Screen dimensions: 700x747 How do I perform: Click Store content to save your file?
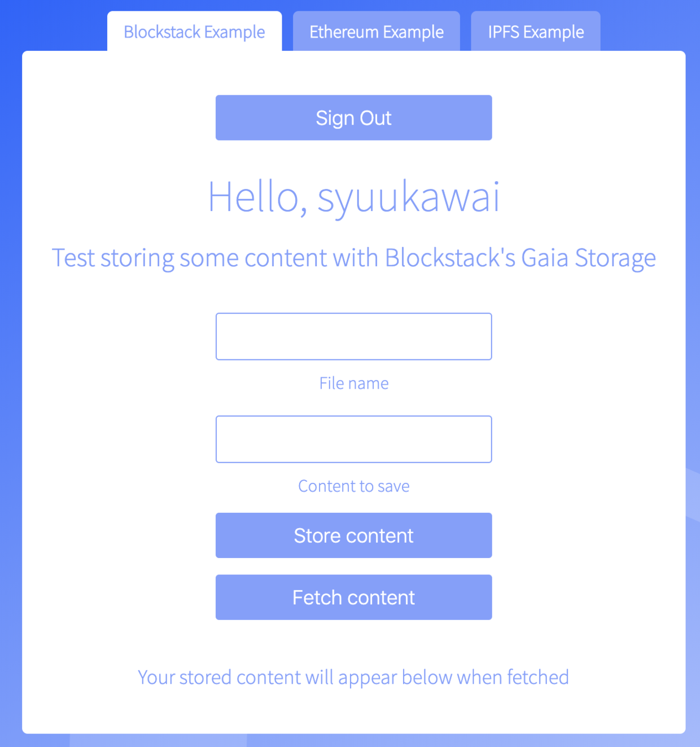(353, 535)
